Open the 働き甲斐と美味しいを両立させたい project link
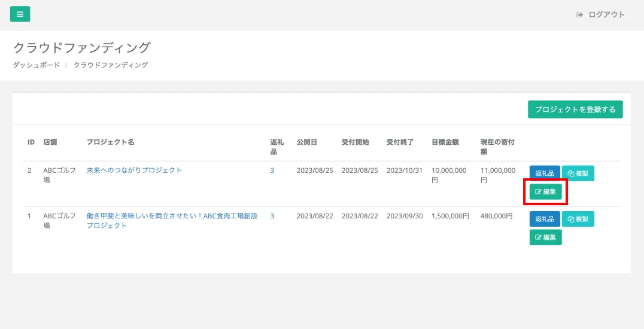Screen dimensions: 644x329 (x=172, y=216)
